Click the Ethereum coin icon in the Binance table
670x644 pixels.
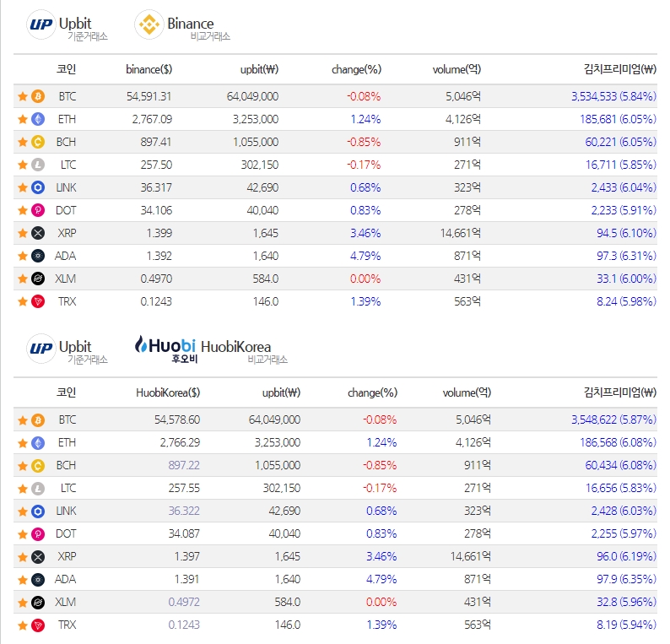click(38, 119)
